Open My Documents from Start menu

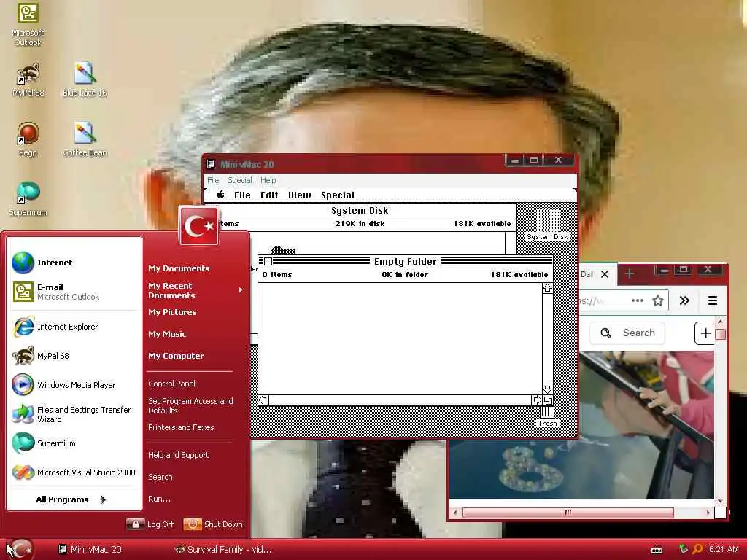pos(179,268)
